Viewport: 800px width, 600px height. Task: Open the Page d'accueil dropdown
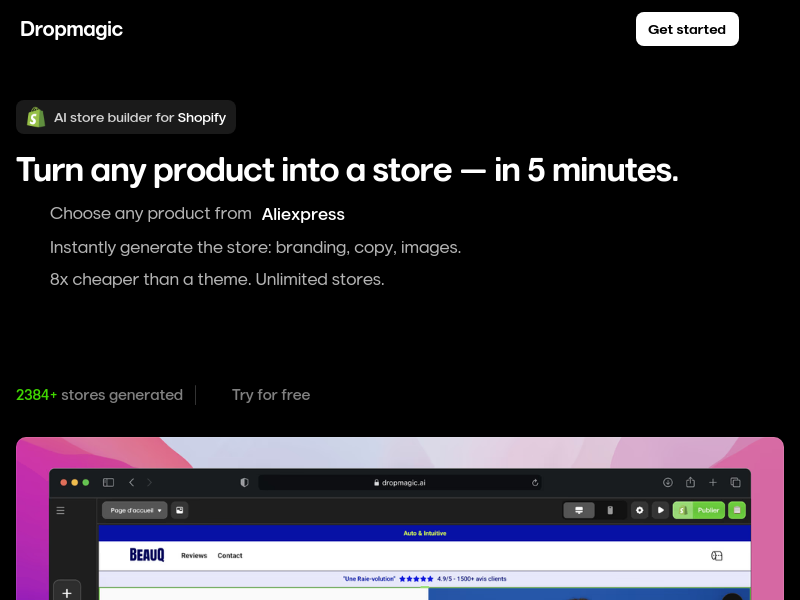(x=135, y=510)
